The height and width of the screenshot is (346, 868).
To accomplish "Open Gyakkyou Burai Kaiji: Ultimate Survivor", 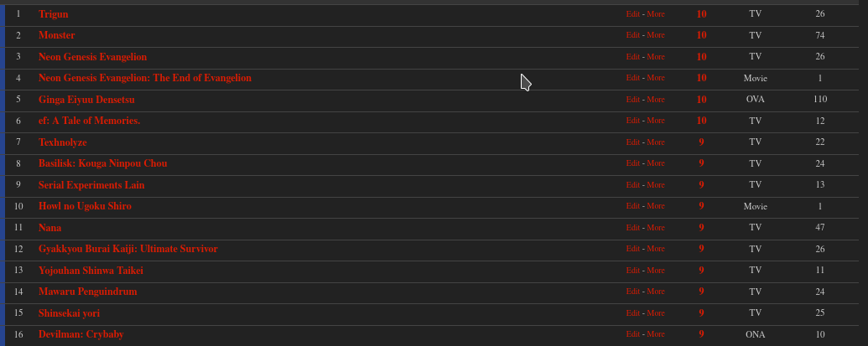I will point(127,249).
